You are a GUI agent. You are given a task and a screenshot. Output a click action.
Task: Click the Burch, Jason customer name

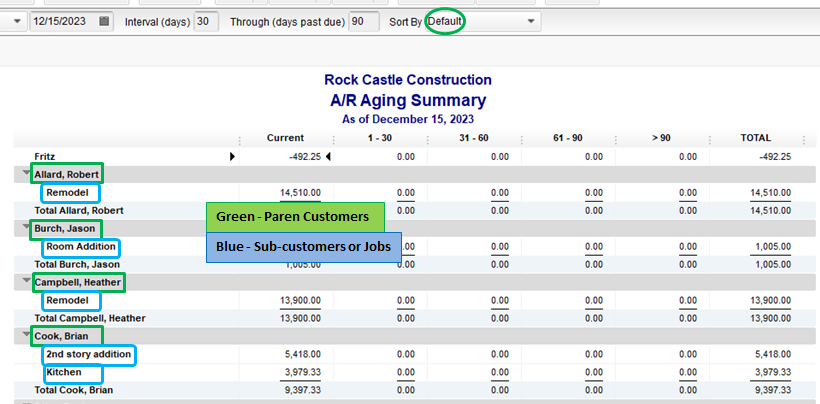coord(65,228)
